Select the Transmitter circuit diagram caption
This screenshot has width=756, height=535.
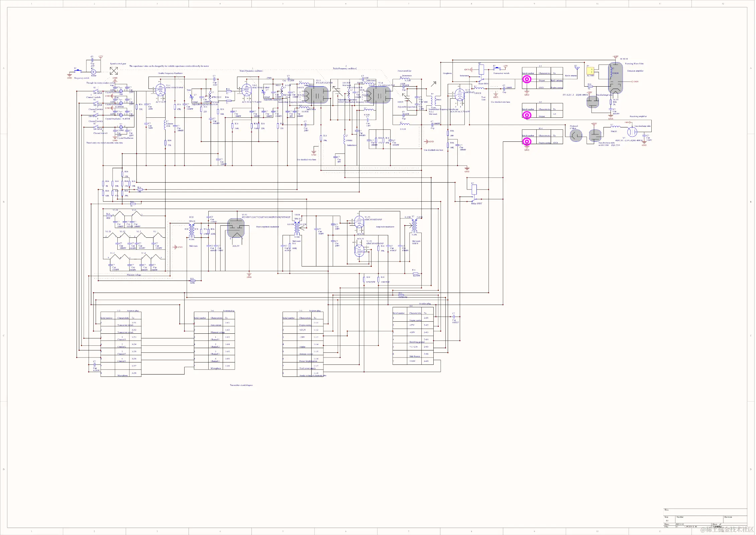click(241, 385)
